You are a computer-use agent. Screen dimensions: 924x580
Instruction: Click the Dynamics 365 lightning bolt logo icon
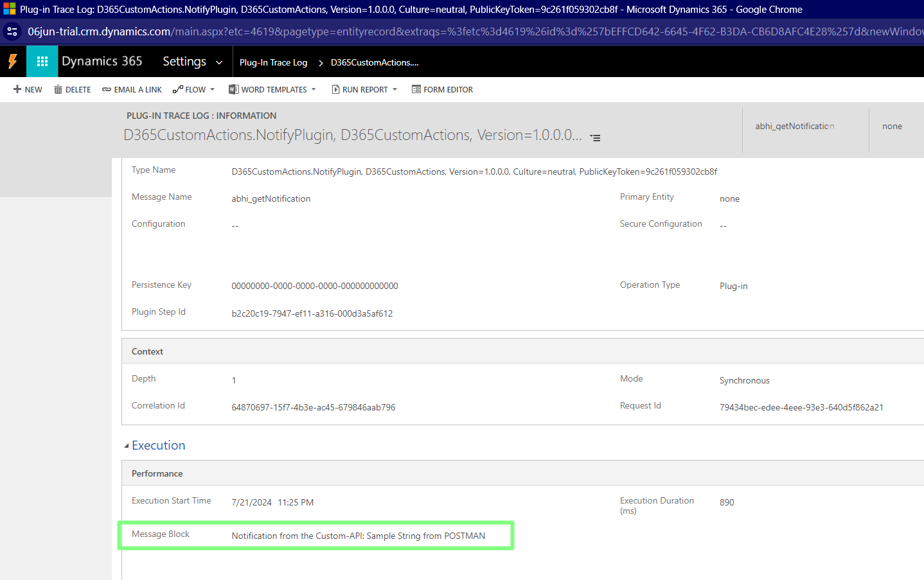(13, 62)
